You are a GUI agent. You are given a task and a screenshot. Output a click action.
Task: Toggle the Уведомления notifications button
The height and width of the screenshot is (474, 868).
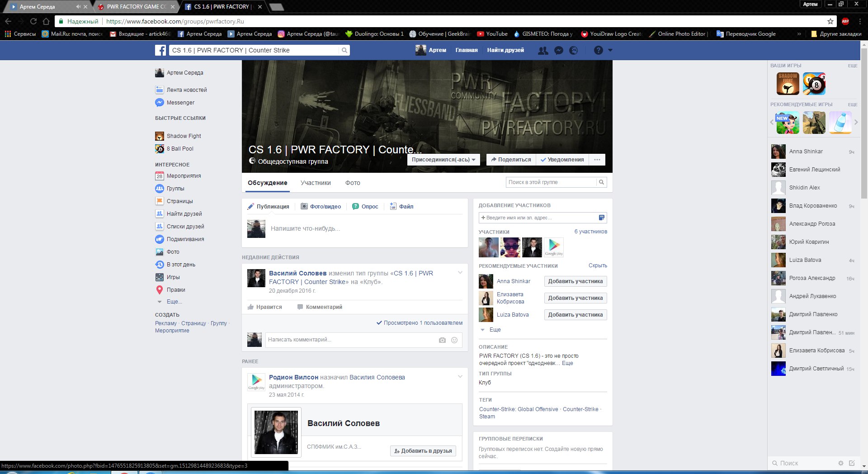tap(562, 160)
